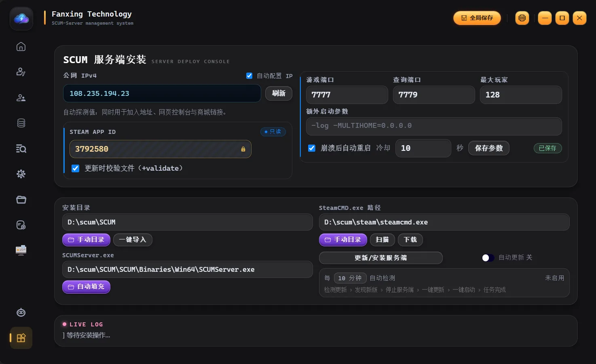Click the 下载 button
Image resolution: width=596 pixels, height=364 pixels.
(x=410, y=240)
